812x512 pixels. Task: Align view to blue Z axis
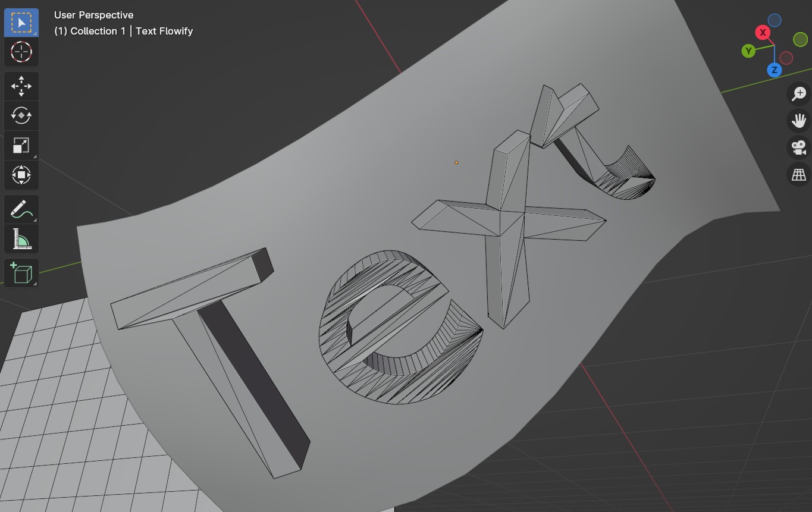(x=774, y=70)
